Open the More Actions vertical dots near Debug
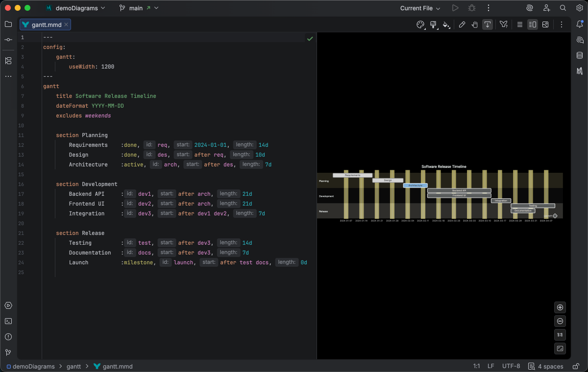Image resolution: width=588 pixels, height=372 pixels. click(488, 8)
